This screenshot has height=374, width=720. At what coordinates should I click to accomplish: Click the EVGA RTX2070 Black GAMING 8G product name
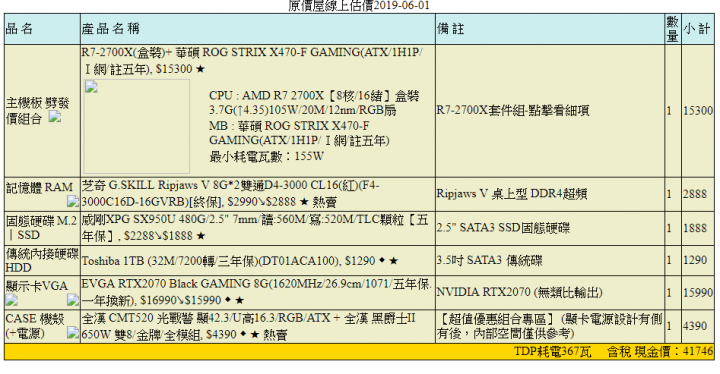tap(257, 292)
